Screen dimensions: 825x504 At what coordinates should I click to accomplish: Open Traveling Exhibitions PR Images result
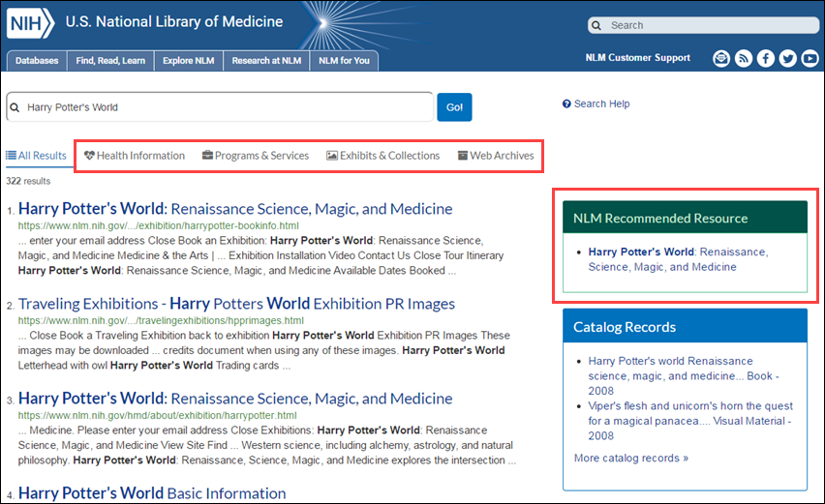tap(237, 304)
